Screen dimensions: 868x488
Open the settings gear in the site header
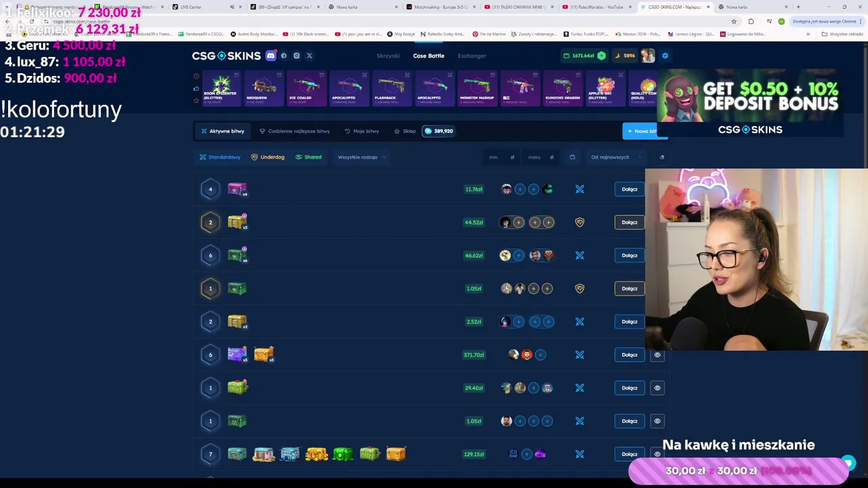click(665, 56)
